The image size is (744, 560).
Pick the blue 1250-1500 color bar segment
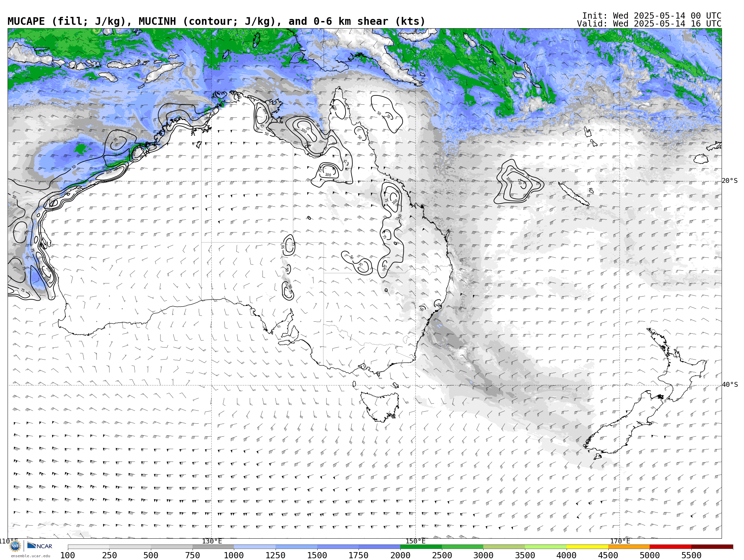tap(296, 547)
